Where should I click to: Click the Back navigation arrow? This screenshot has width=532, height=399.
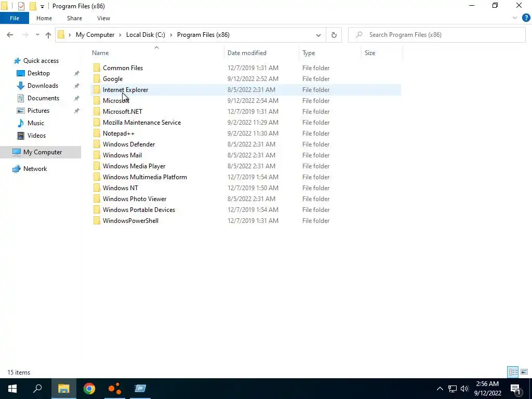(10, 35)
